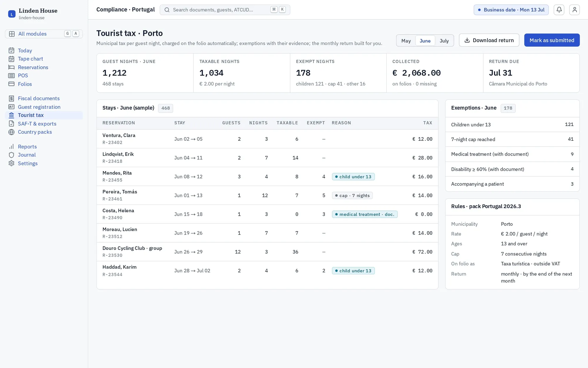Viewport: 588px width, 368px height.
Task: Open the Mendes, Rita reservation row
Action: point(267,176)
